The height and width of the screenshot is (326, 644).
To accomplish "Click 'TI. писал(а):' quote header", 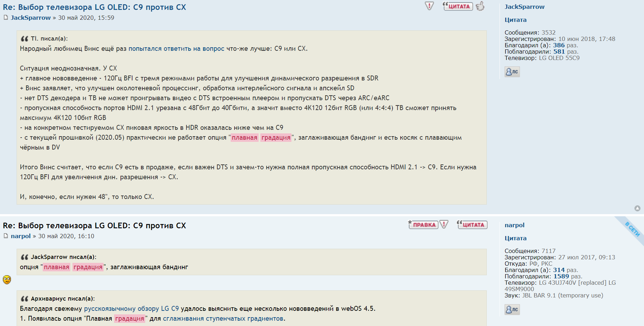I will pos(49,38).
